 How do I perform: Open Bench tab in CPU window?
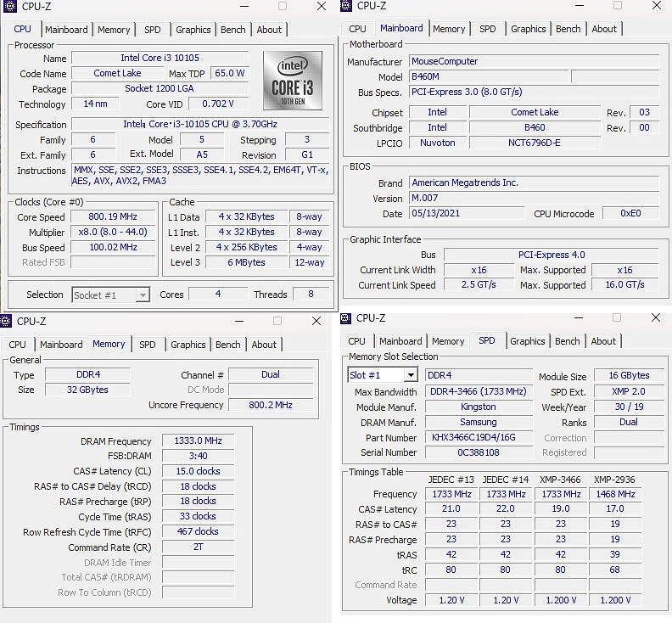click(233, 30)
